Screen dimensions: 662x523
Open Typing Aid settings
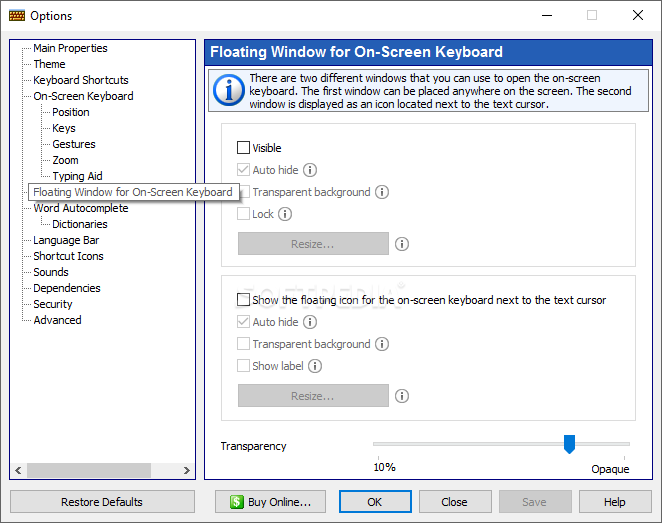tap(77, 176)
